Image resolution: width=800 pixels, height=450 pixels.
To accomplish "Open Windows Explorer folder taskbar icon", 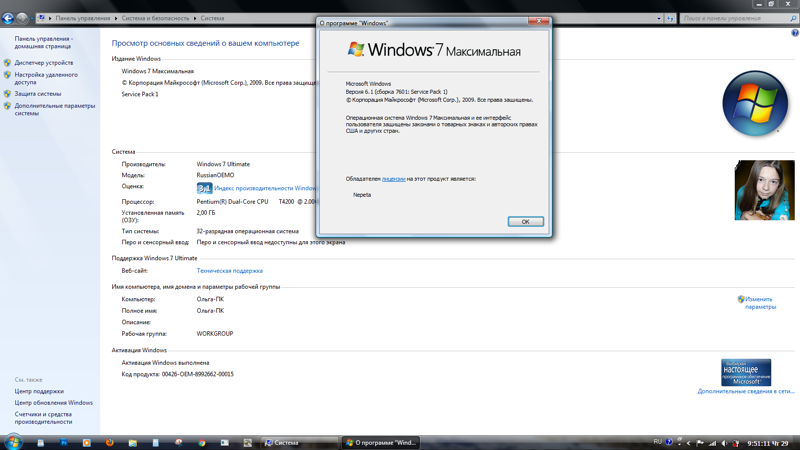I will click(x=133, y=443).
